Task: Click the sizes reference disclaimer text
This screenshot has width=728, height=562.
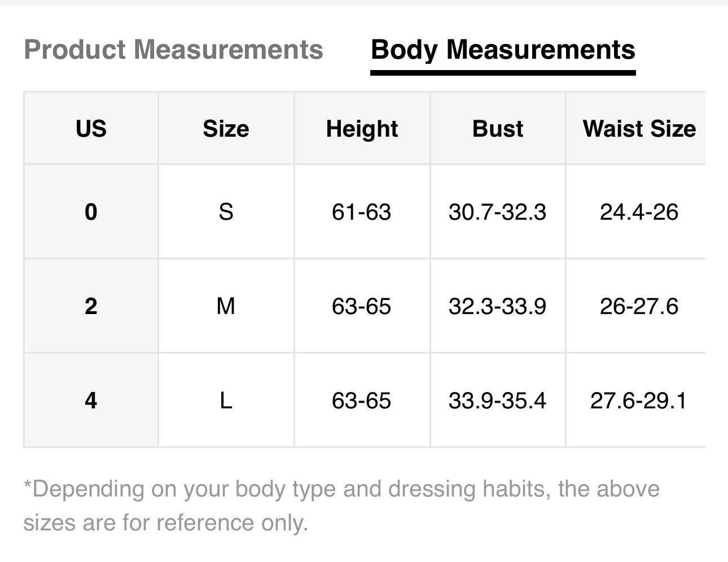Action: pyautogui.click(x=341, y=506)
